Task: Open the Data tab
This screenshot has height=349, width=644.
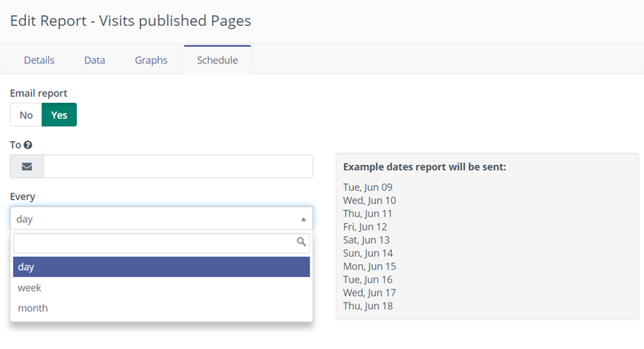Action: point(95,60)
